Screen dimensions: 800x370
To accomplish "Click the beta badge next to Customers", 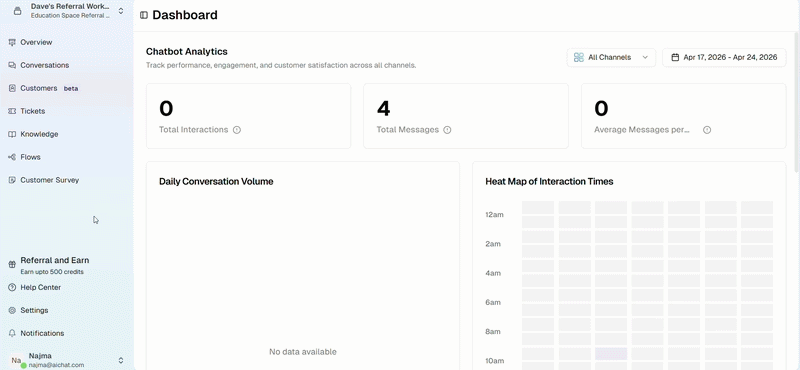I will [71, 88].
